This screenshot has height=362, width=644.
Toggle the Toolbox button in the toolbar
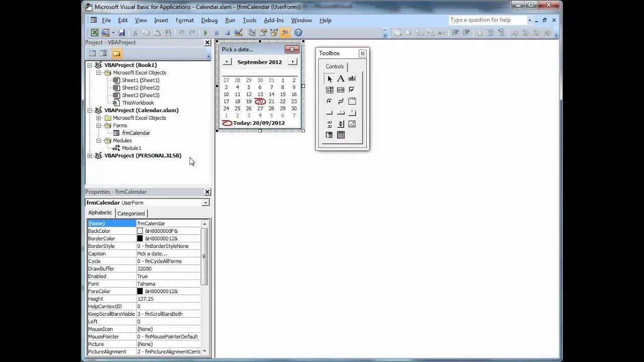tap(285, 33)
